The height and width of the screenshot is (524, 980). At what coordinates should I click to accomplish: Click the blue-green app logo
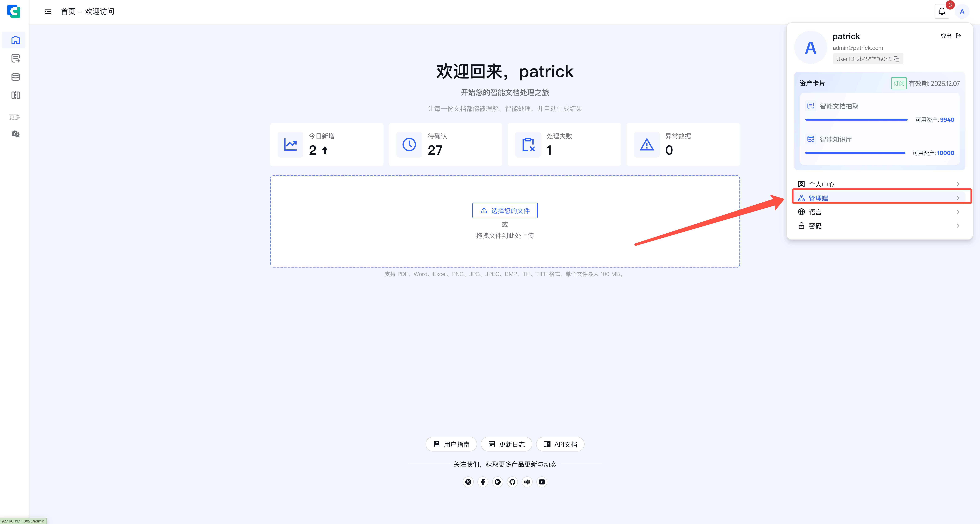(x=14, y=11)
